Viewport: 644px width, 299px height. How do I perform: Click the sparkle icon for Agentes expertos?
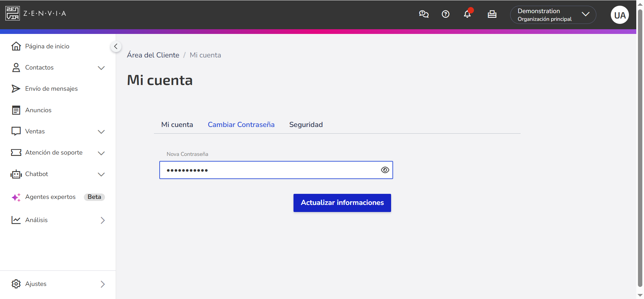click(16, 197)
